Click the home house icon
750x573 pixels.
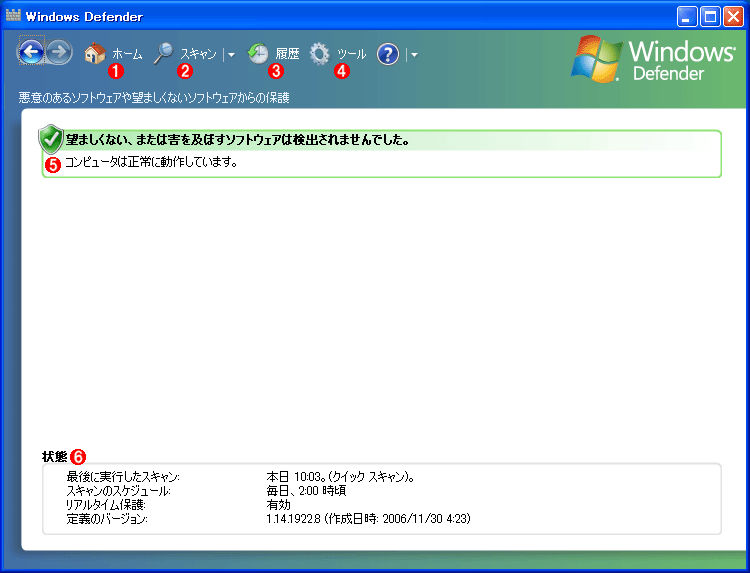tap(95, 53)
